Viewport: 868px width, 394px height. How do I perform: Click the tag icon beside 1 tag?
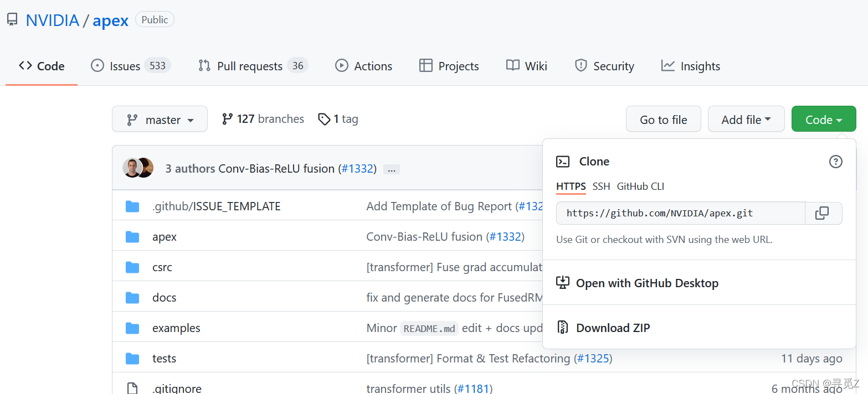point(324,119)
